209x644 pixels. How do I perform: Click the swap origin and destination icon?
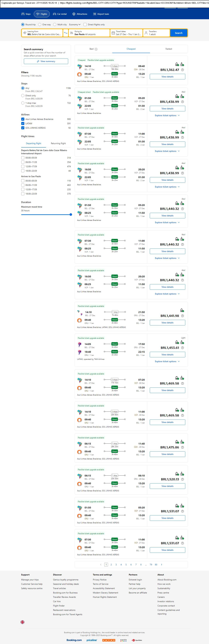[x=66, y=33]
